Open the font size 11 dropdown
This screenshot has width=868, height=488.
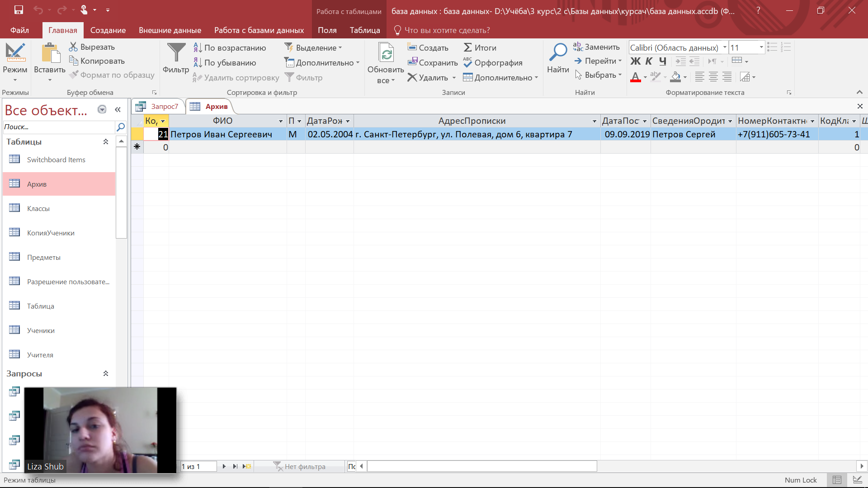761,47
